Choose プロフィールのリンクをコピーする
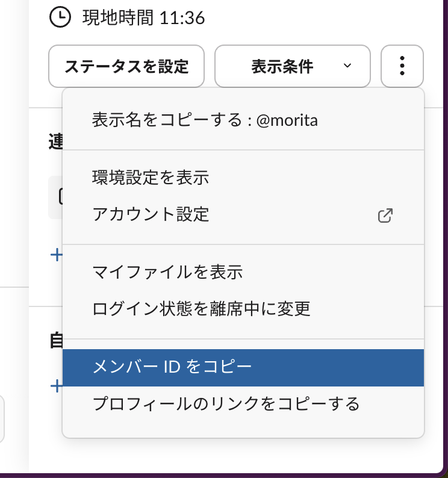 (x=226, y=403)
